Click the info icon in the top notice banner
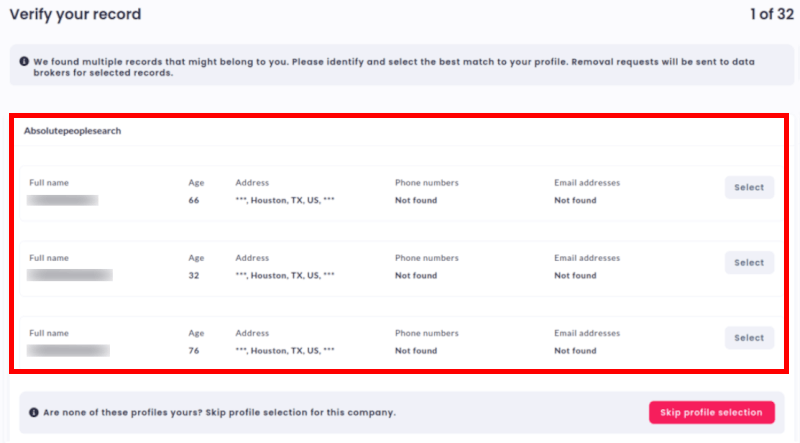800x443 pixels. tap(24, 62)
